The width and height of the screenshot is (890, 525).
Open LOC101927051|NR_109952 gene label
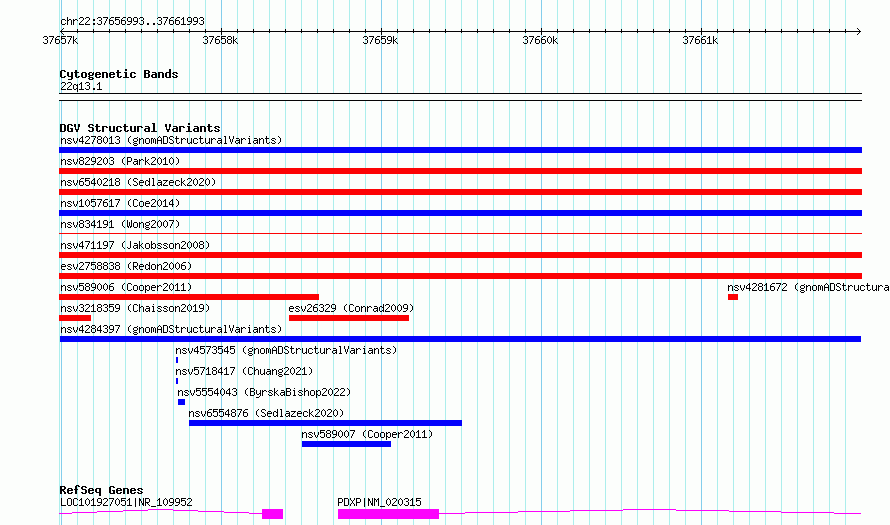[x=126, y=502]
